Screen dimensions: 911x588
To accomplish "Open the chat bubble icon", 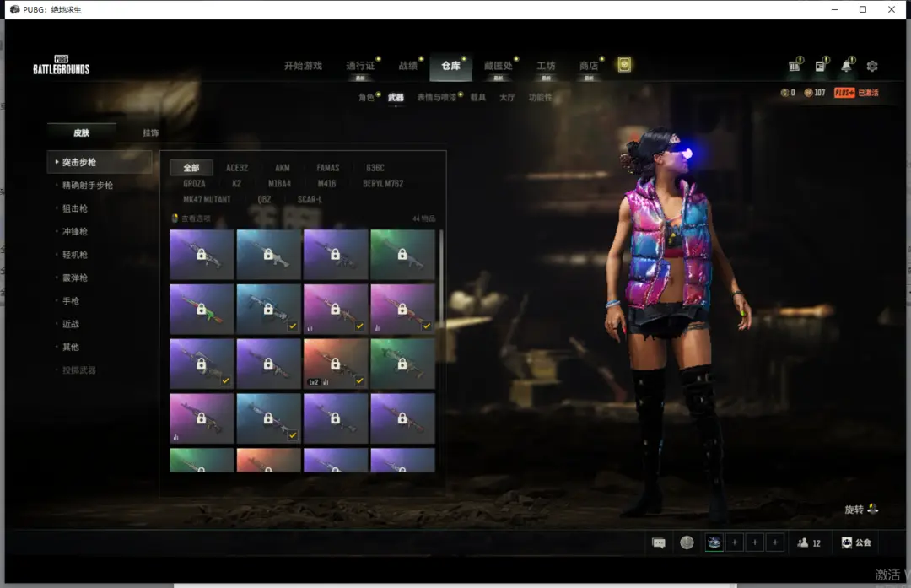I will click(x=659, y=542).
